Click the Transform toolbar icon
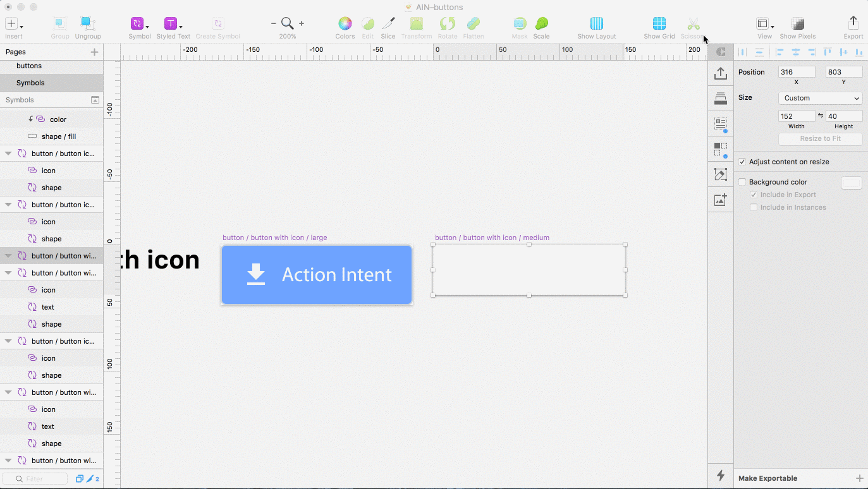 click(x=417, y=24)
